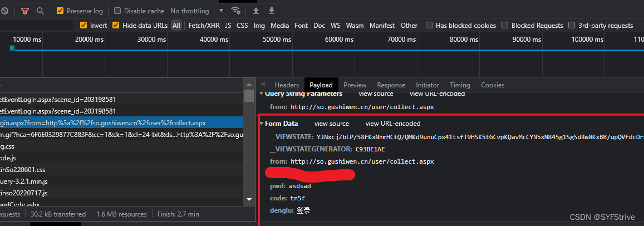
Task: Filter requests by Other type
Action: (x=409, y=26)
